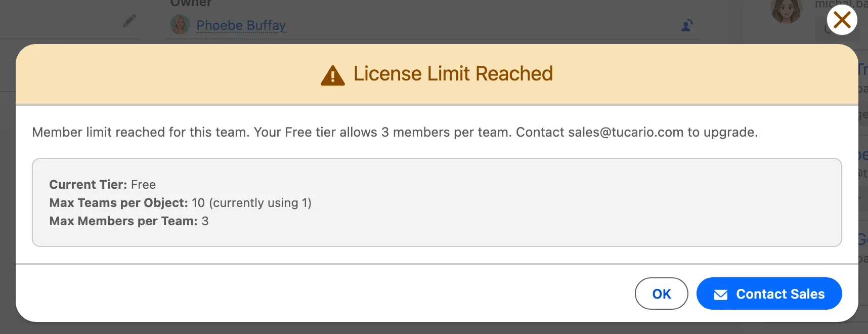Click the Free tier value in the details box
The height and width of the screenshot is (334, 868).
pos(144,184)
